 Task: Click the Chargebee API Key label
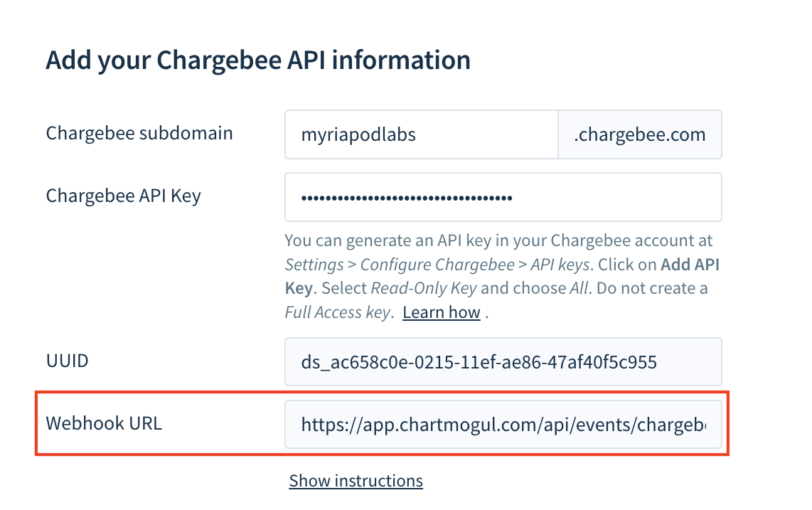[x=123, y=196]
